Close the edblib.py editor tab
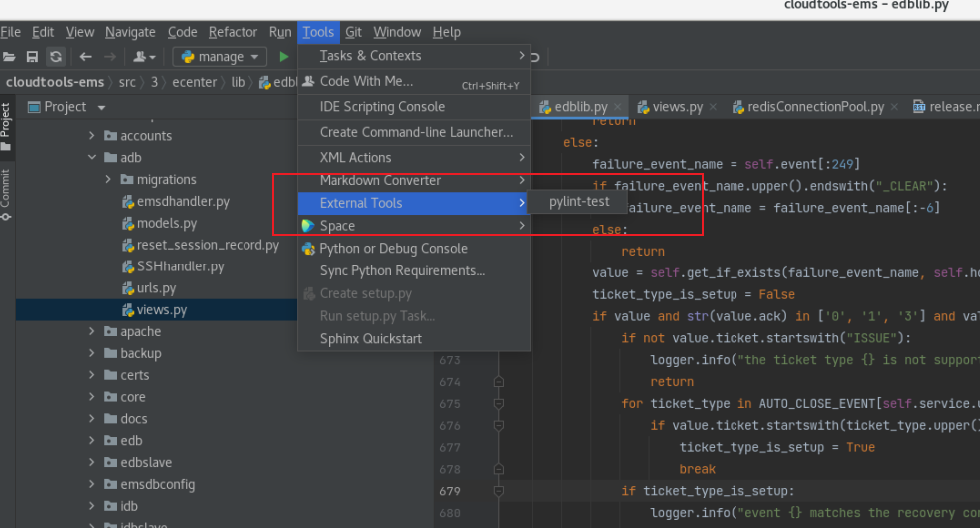Screen dimensions: 980x528 (x=618, y=107)
